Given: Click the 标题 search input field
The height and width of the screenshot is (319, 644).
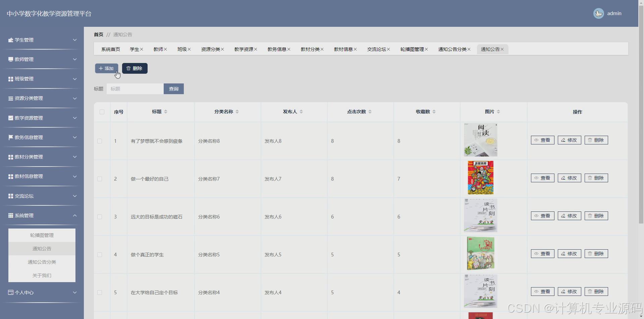Looking at the screenshot, I should [135, 89].
